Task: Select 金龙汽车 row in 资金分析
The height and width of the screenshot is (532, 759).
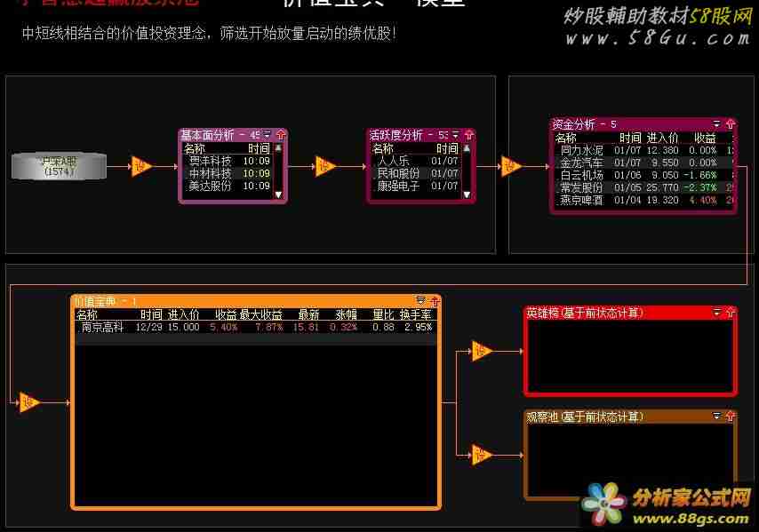Action: [643, 163]
